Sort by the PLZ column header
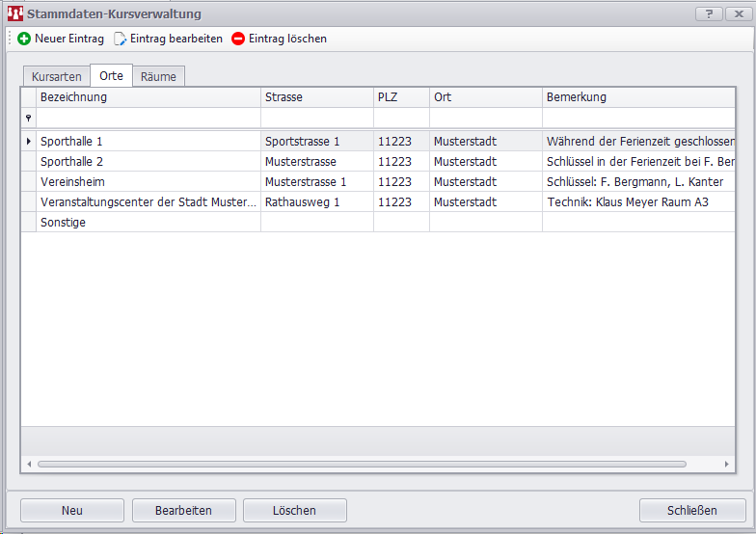756x534 pixels. [x=401, y=97]
